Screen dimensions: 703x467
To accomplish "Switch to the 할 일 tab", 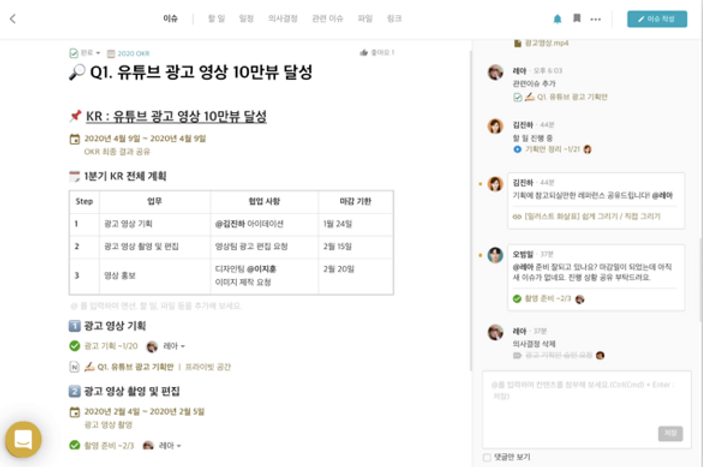I will coord(216,18).
